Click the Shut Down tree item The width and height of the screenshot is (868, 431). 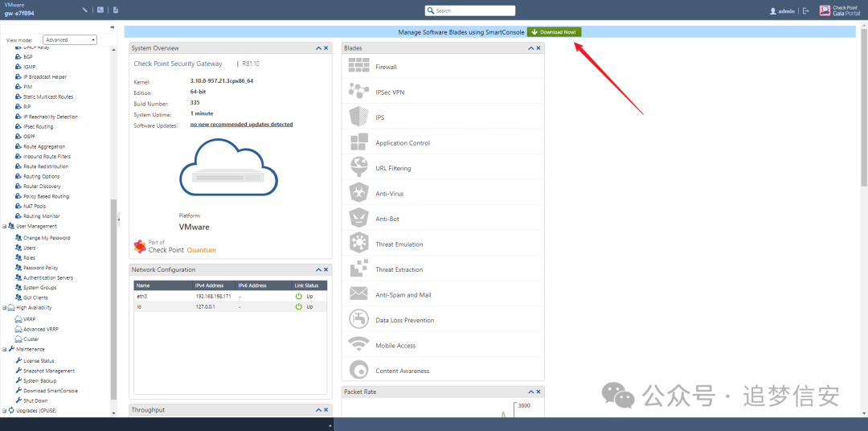35,400
